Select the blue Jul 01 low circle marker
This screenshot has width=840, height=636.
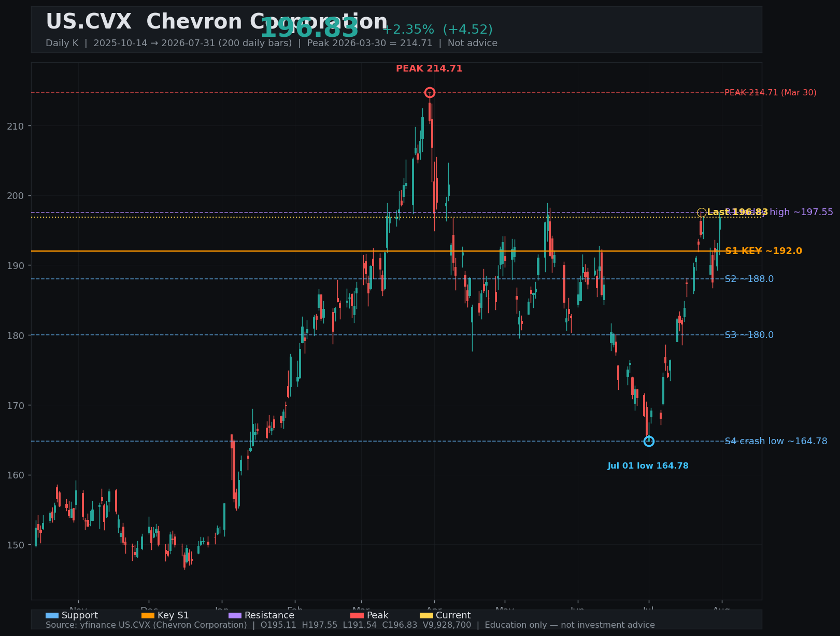click(649, 441)
